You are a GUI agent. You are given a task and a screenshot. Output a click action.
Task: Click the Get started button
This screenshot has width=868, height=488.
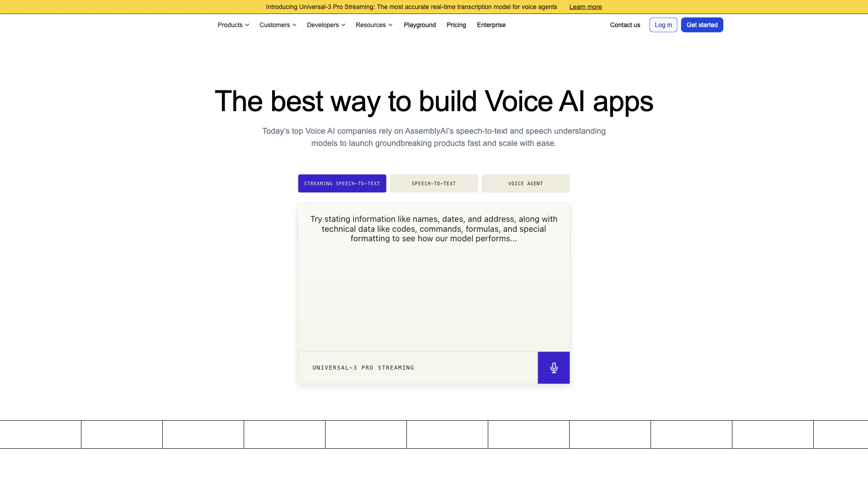tap(702, 25)
